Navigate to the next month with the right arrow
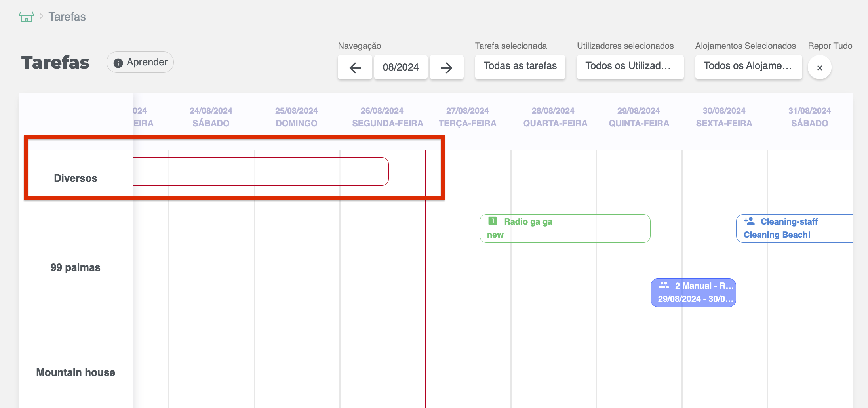Image resolution: width=868 pixels, height=408 pixels. [446, 67]
